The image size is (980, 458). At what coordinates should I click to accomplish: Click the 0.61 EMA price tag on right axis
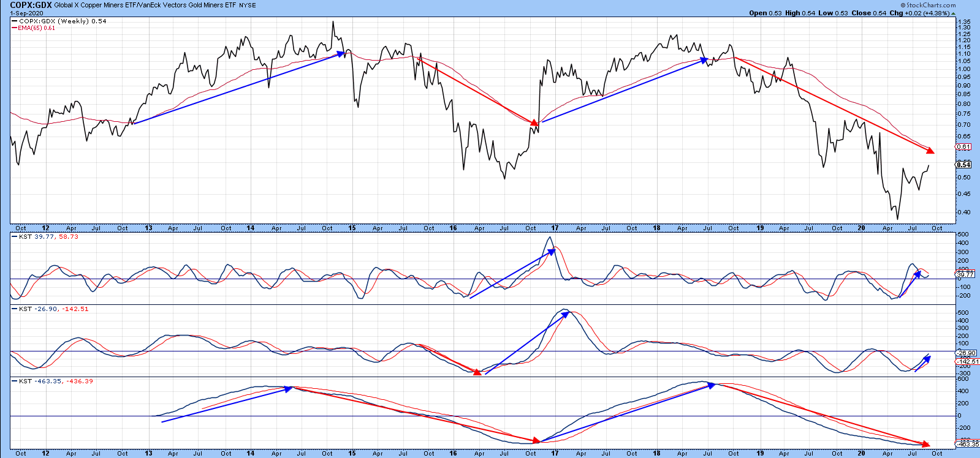tap(963, 147)
